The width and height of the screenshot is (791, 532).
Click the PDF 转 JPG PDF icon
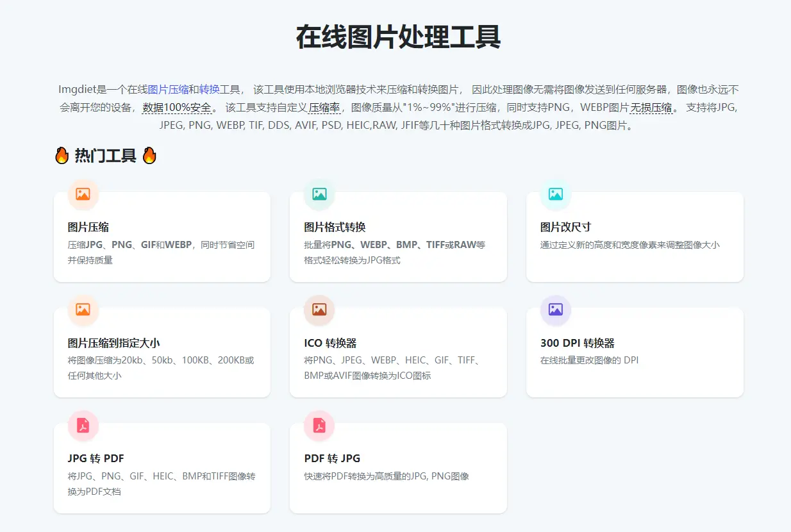318,426
